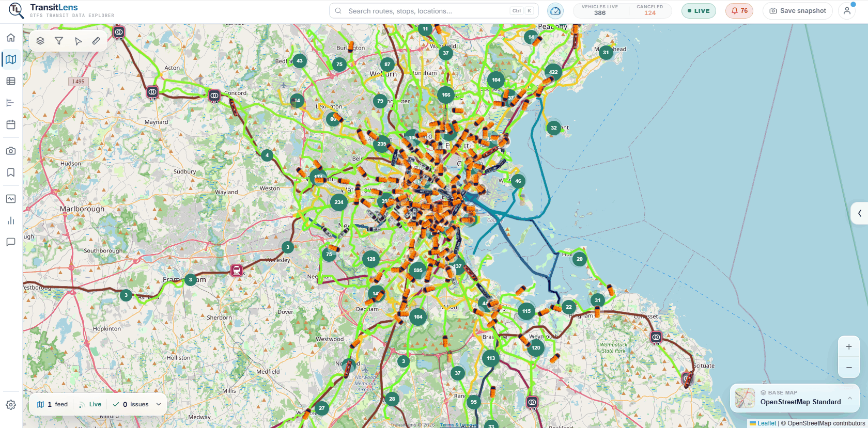Toggle Live status in bottom bar
The image size is (868, 428).
pyautogui.click(x=90, y=404)
